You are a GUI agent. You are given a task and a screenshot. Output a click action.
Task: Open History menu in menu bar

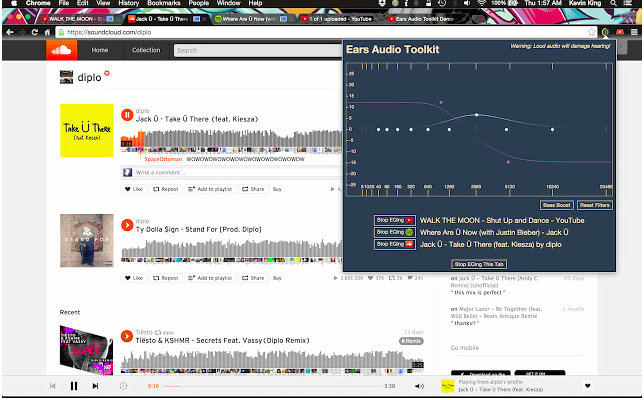(x=129, y=3)
